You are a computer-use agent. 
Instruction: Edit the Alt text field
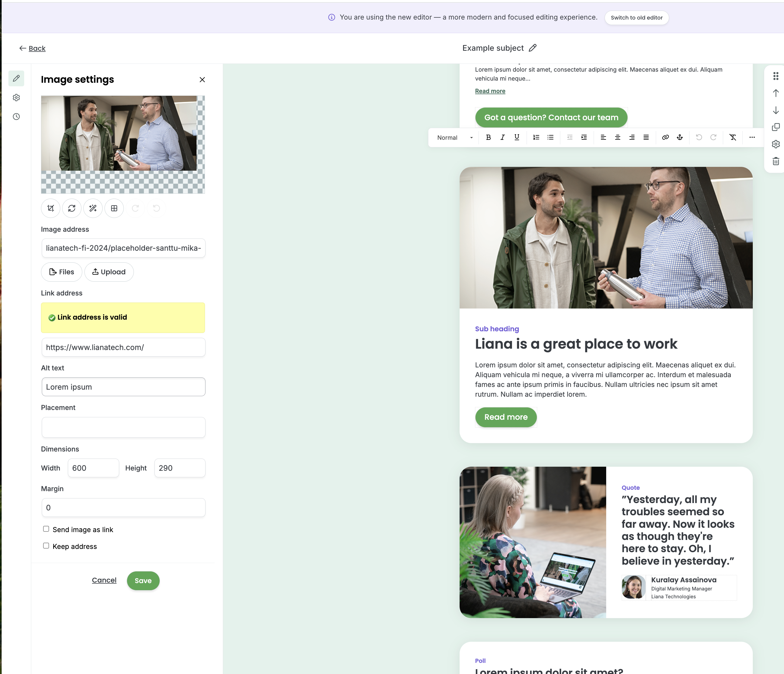(x=123, y=387)
